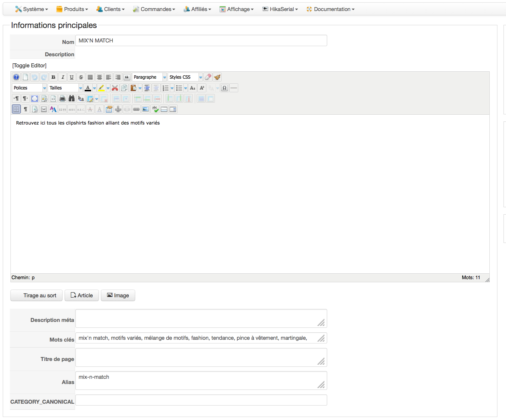
Task: Click the Undo arrow in the editor toolbar
Action: [x=35, y=77]
